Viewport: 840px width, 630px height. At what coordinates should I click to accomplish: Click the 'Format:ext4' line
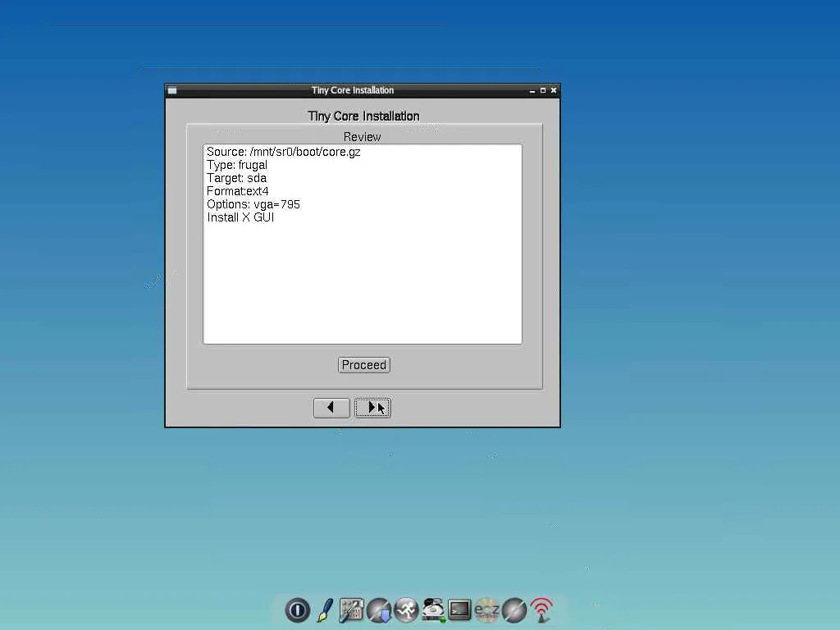click(x=237, y=191)
